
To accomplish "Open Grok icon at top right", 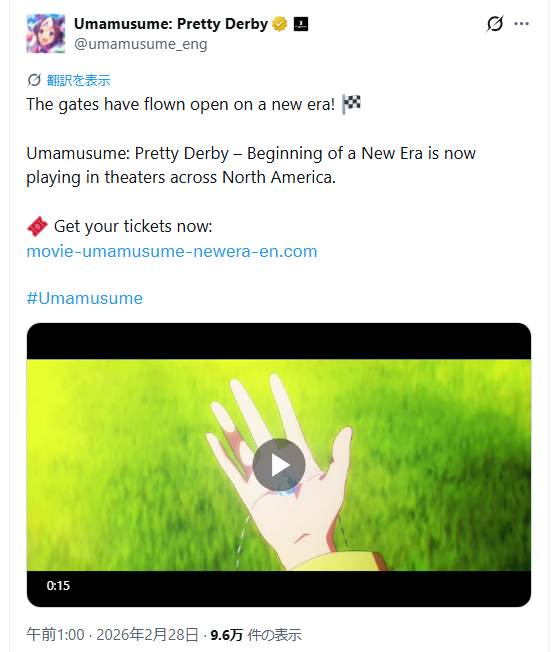I will tap(494, 24).
